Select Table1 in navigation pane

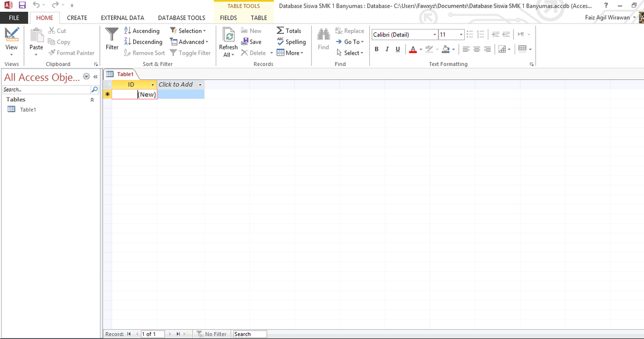tap(28, 109)
